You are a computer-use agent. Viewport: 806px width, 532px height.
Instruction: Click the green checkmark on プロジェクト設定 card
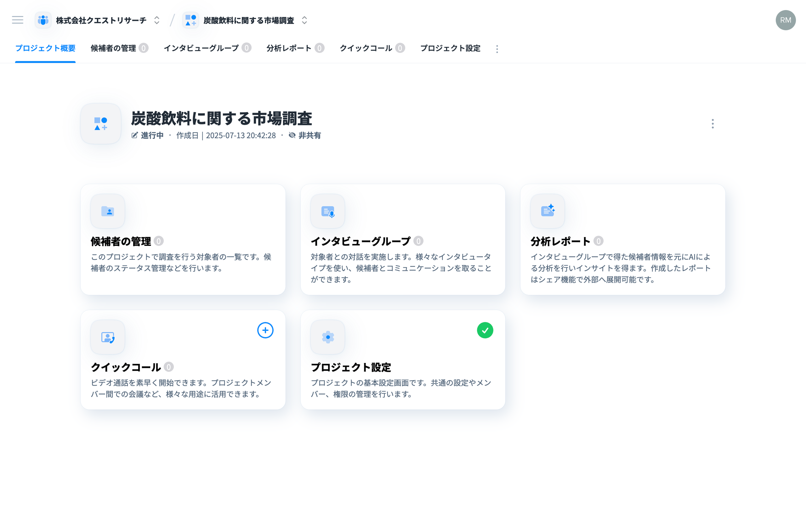[x=485, y=330]
